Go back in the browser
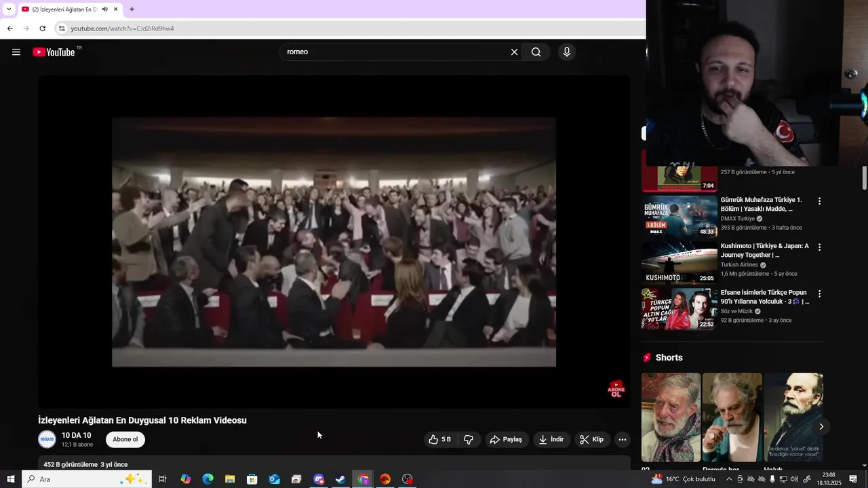 [x=9, y=28]
